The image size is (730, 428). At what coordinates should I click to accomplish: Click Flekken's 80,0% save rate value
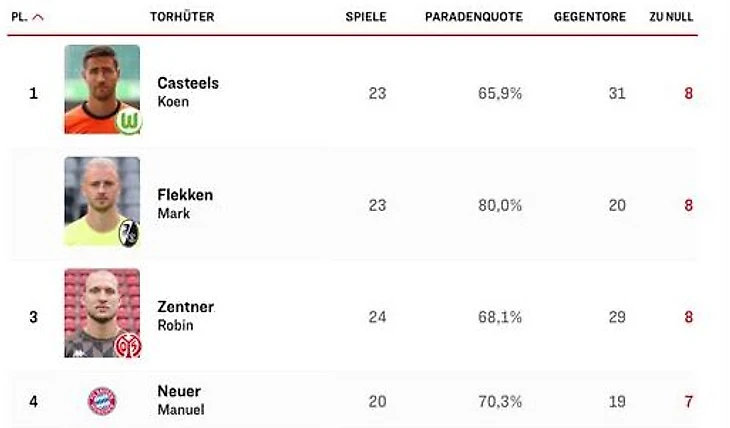pyautogui.click(x=500, y=205)
